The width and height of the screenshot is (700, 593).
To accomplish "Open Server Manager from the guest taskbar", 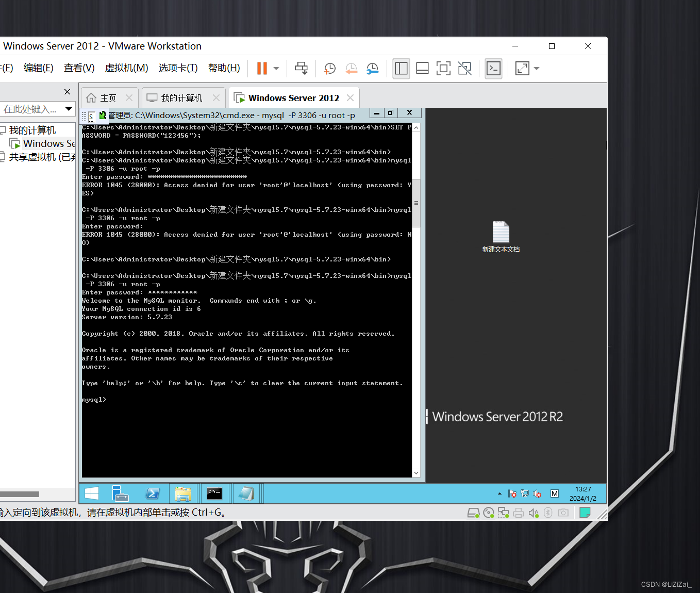I will 121,493.
